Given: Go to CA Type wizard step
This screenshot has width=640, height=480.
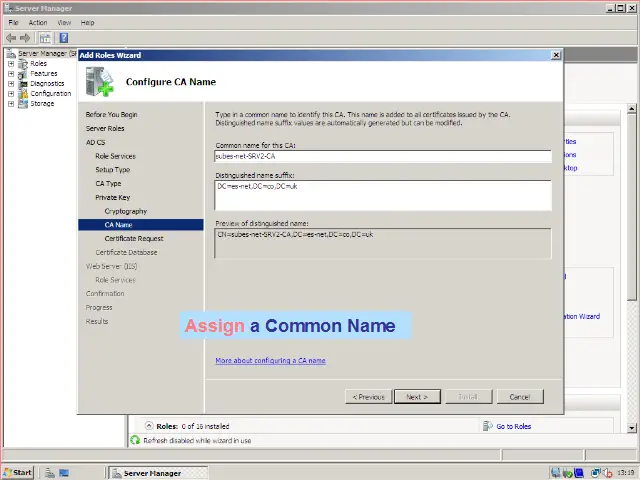Looking at the screenshot, I should click(108, 184).
